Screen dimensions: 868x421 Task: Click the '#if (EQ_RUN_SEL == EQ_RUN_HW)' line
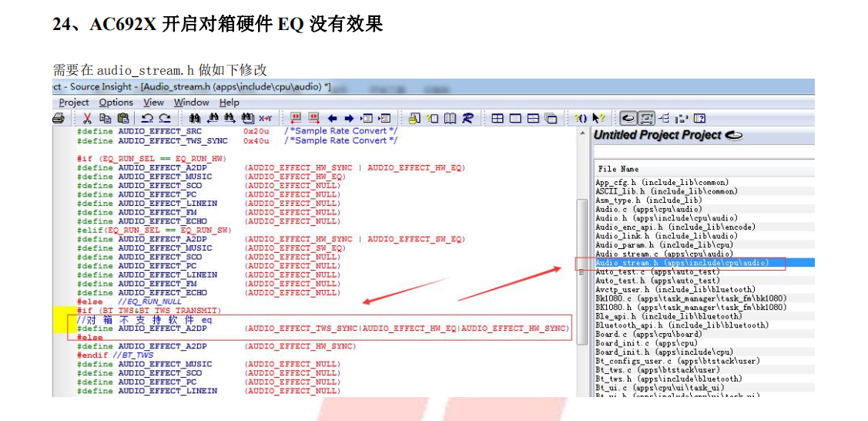[x=152, y=158]
